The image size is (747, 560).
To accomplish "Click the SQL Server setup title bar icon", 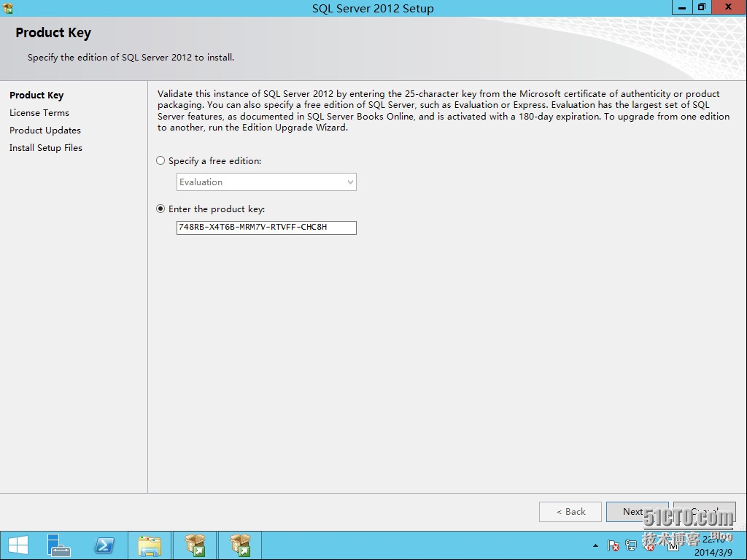I will point(7,8).
